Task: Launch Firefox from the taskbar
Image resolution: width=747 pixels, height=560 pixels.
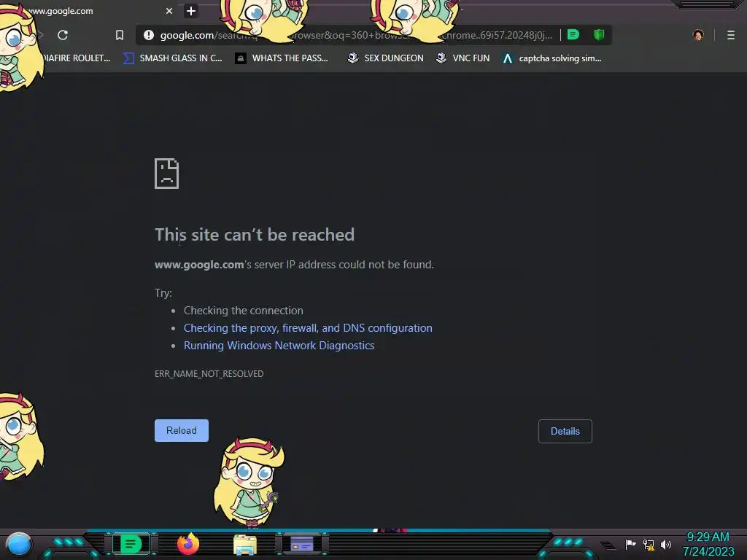Action: coord(188,544)
